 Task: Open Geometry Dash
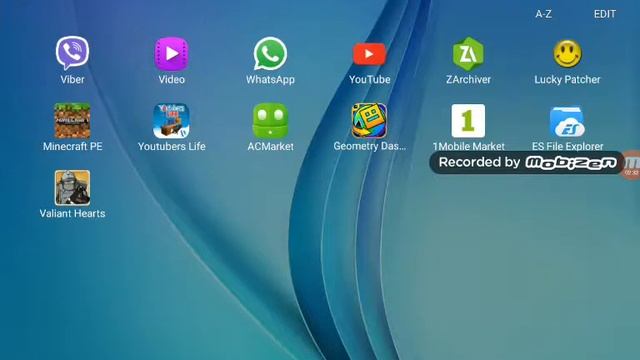(369, 120)
